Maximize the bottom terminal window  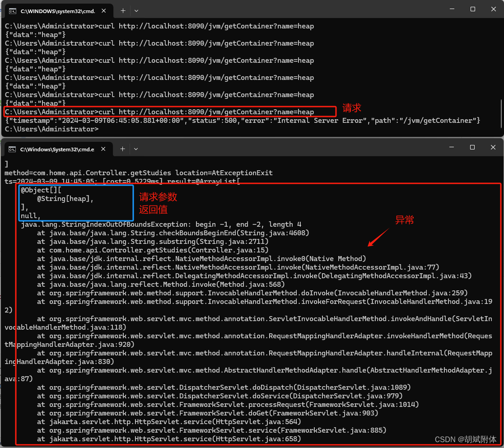(x=472, y=147)
